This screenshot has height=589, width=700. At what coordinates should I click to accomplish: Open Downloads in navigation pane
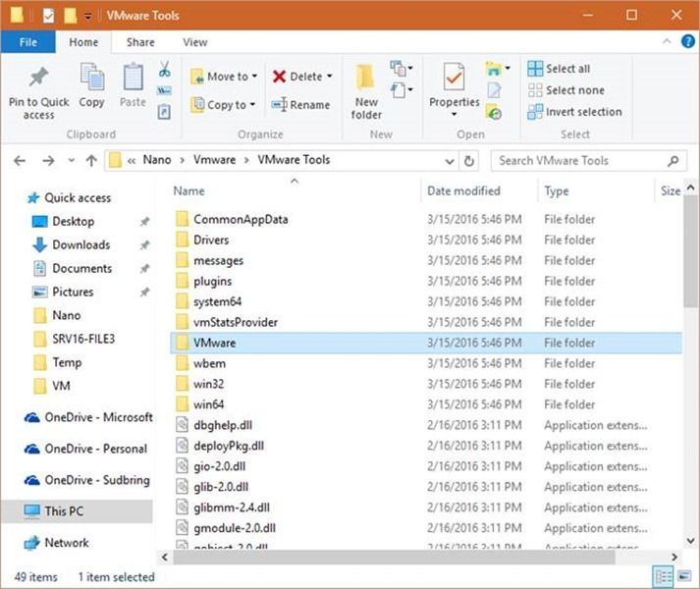pyautogui.click(x=81, y=244)
